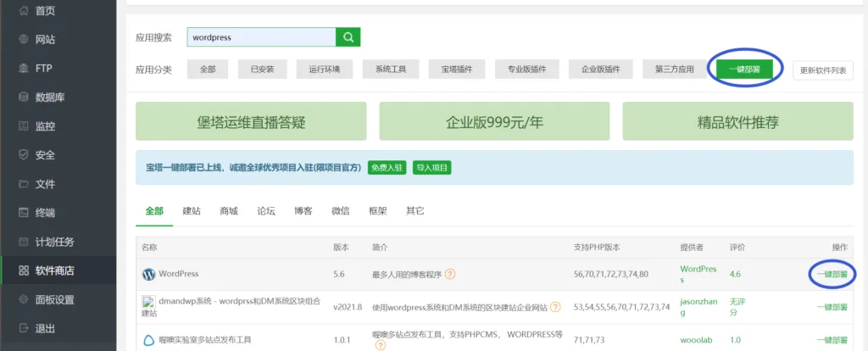
Task: Click the folder icon beside 文件
Action: [23, 184]
